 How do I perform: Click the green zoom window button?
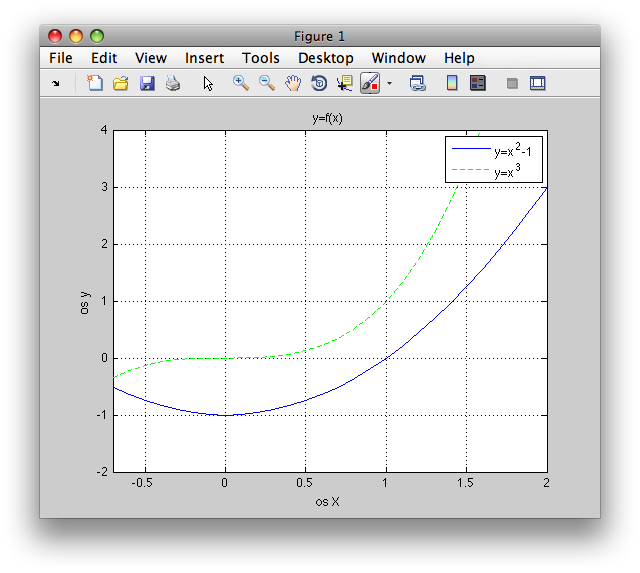coord(97,36)
